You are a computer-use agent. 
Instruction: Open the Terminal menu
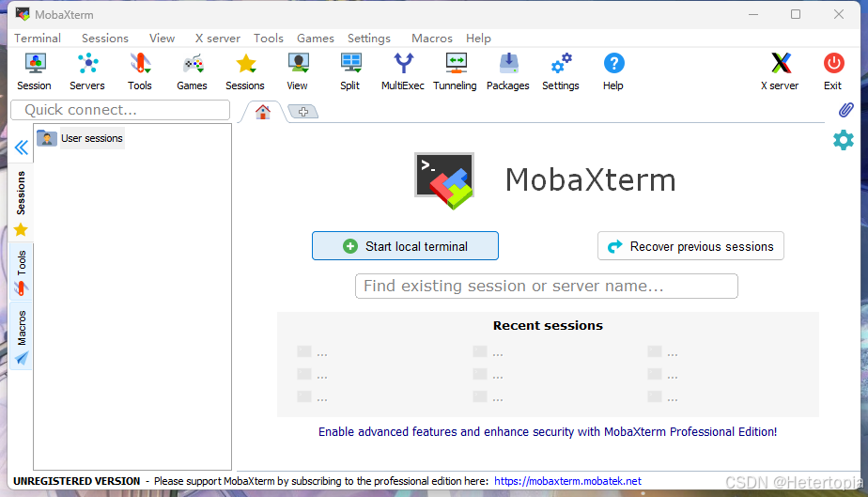pos(38,39)
